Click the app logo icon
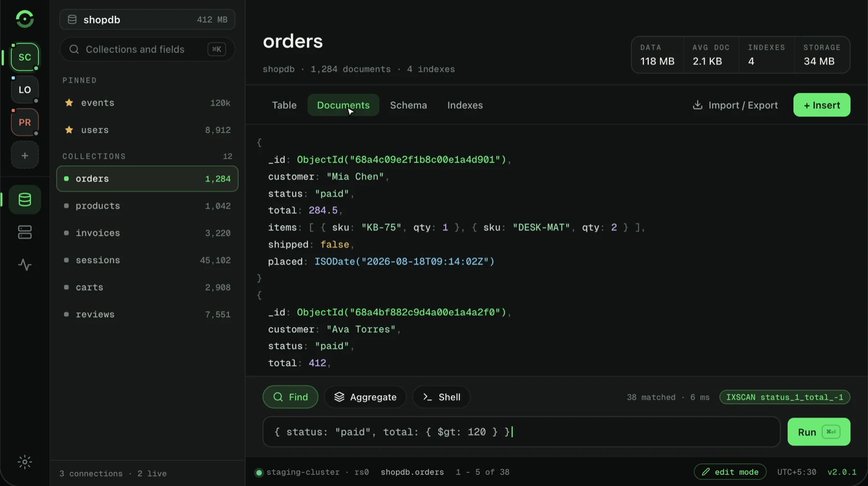The width and height of the screenshot is (868, 486). (25, 19)
